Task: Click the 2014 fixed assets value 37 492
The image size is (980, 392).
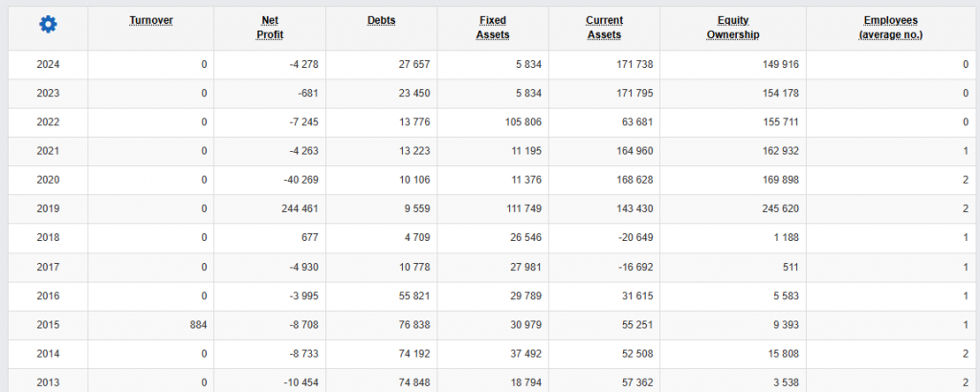Action: click(x=524, y=354)
